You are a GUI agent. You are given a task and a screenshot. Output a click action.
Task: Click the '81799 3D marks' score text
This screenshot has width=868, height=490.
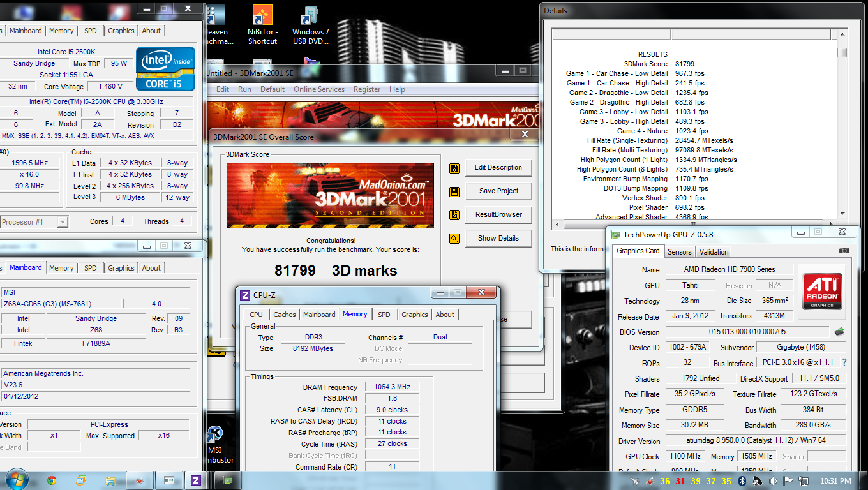click(x=336, y=271)
